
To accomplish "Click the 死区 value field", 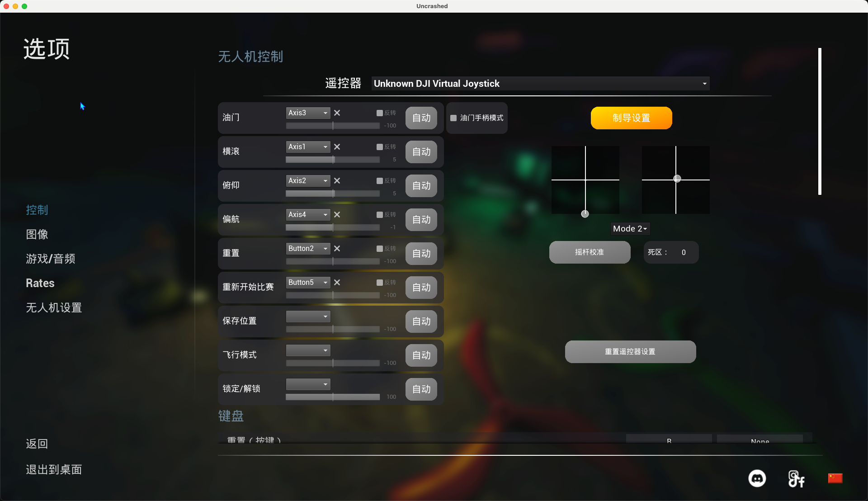I will pos(684,252).
